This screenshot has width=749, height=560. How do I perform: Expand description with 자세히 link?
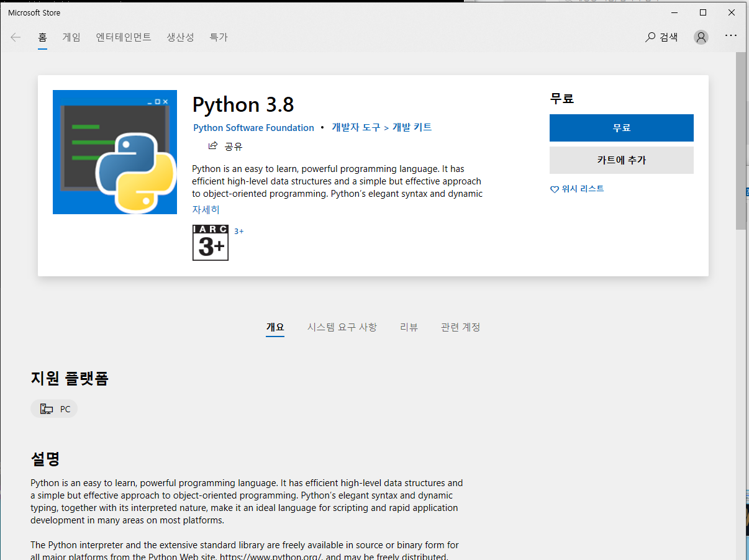[x=206, y=210]
